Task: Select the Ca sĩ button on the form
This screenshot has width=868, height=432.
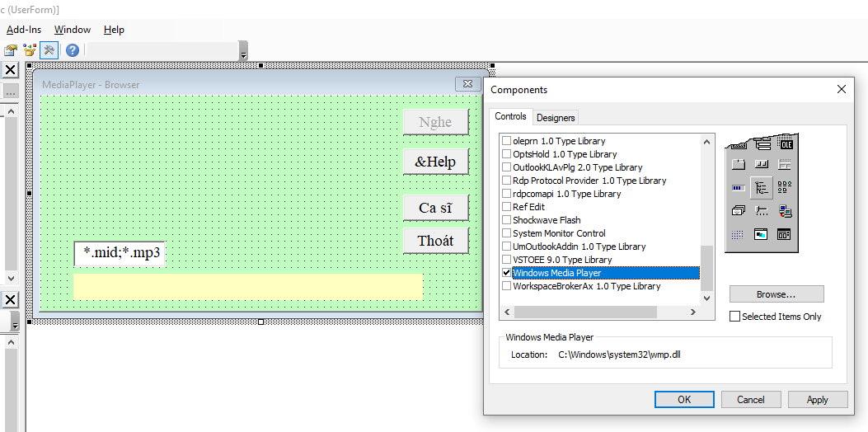Action: coord(436,209)
